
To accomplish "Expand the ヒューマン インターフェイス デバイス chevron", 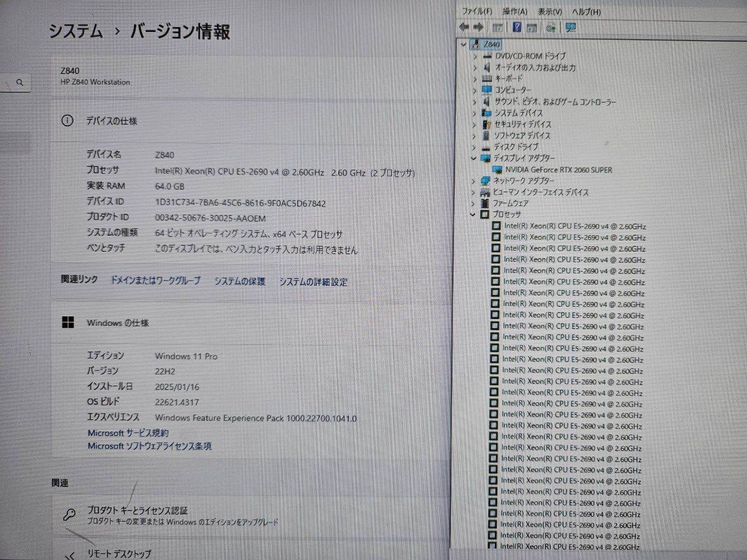I will click(473, 192).
